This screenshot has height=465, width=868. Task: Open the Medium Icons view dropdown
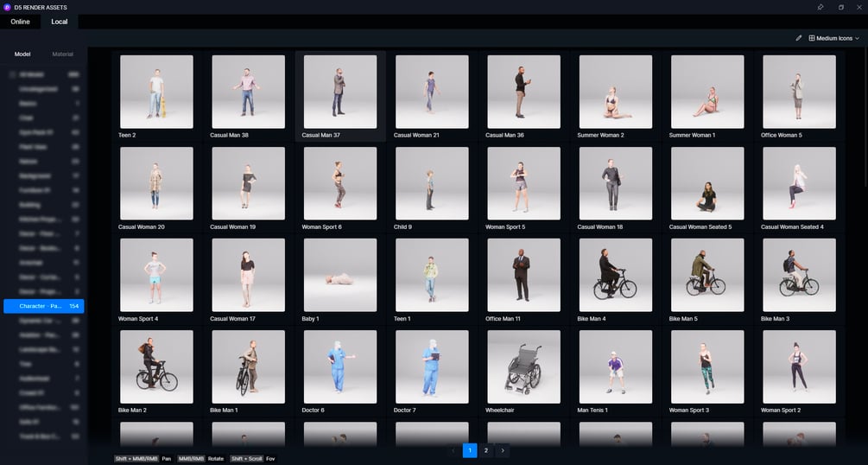point(833,38)
